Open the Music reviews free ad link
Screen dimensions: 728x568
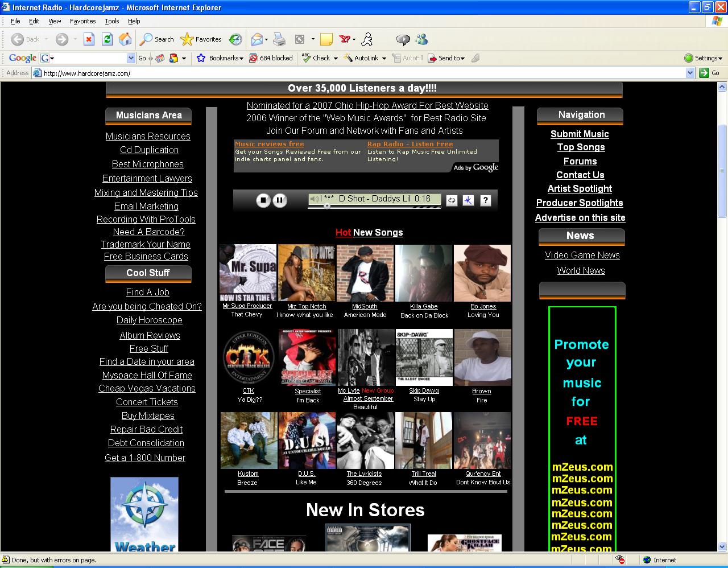click(270, 144)
